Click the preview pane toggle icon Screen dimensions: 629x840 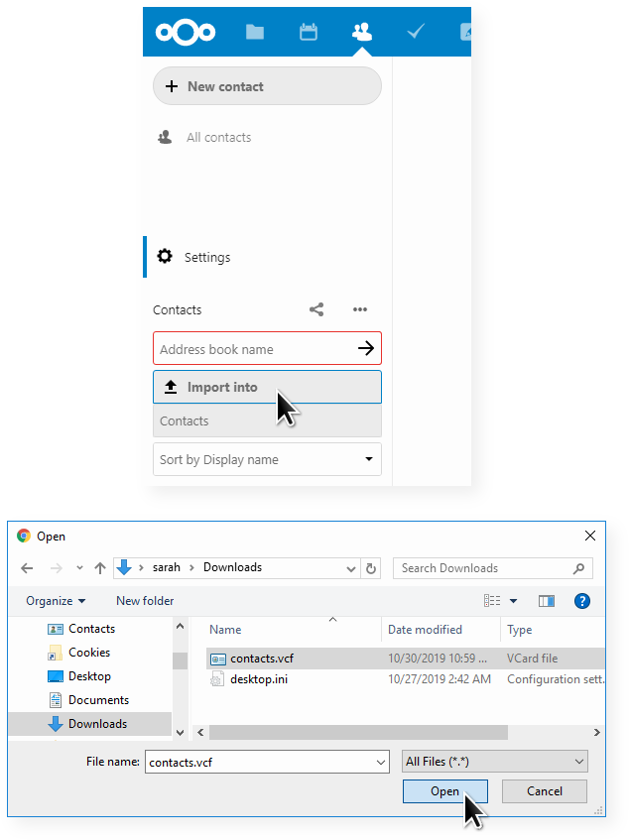pyautogui.click(x=546, y=600)
